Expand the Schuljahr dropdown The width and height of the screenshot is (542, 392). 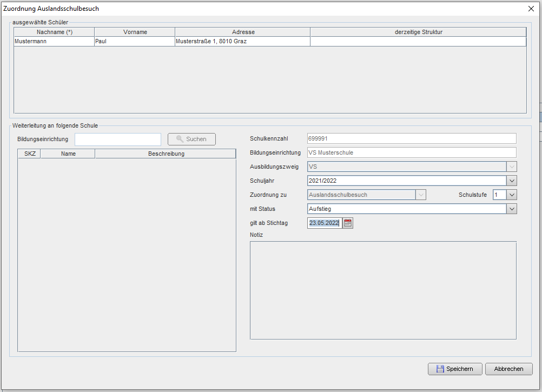[x=512, y=181]
